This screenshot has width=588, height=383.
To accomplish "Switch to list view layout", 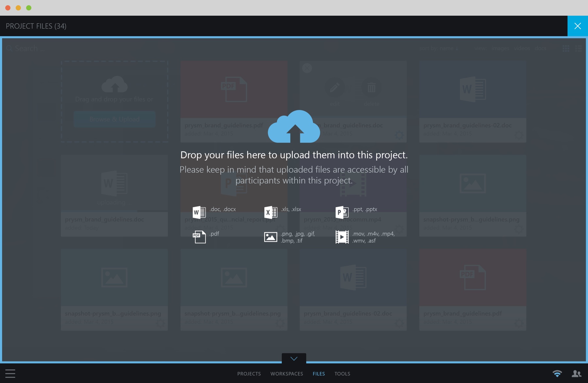I will (x=579, y=48).
